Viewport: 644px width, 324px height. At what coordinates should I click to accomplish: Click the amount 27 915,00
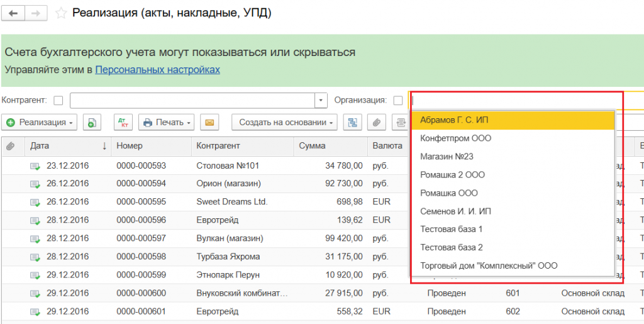point(344,293)
